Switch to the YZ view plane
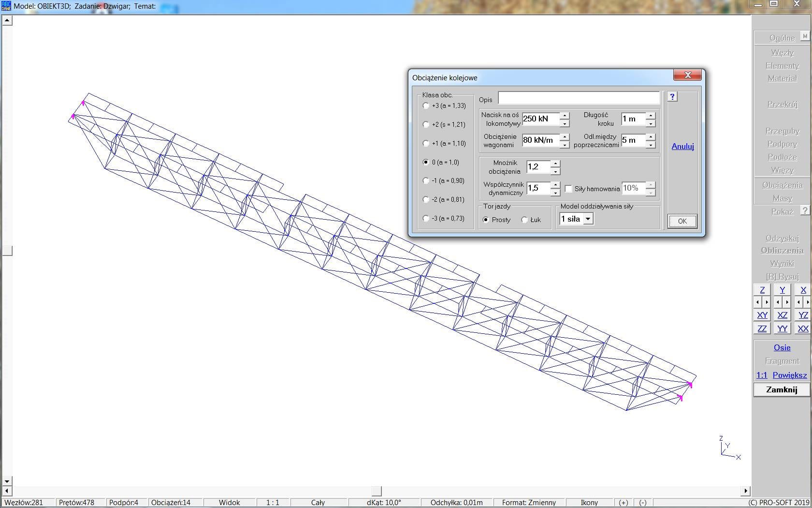812x508 pixels. click(803, 315)
